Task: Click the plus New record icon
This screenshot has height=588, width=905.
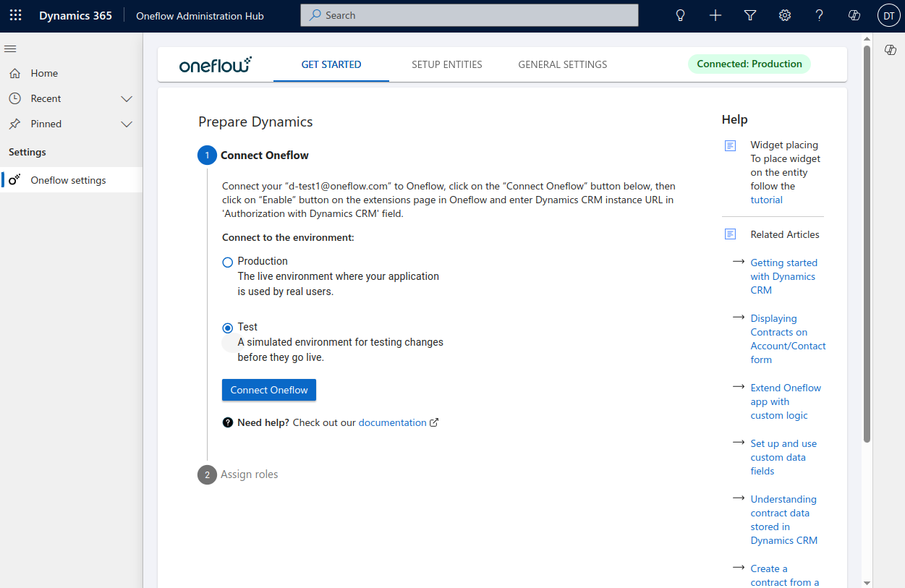Action: pos(715,15)
